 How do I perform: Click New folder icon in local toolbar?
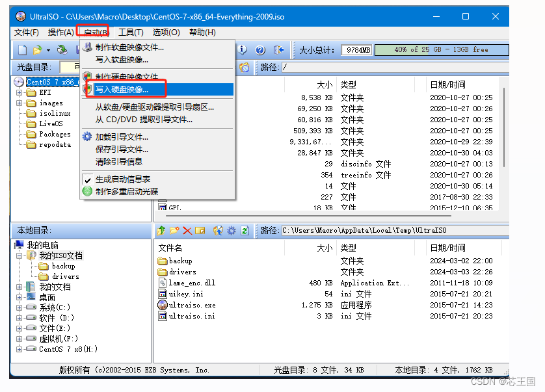pos(174,230)
